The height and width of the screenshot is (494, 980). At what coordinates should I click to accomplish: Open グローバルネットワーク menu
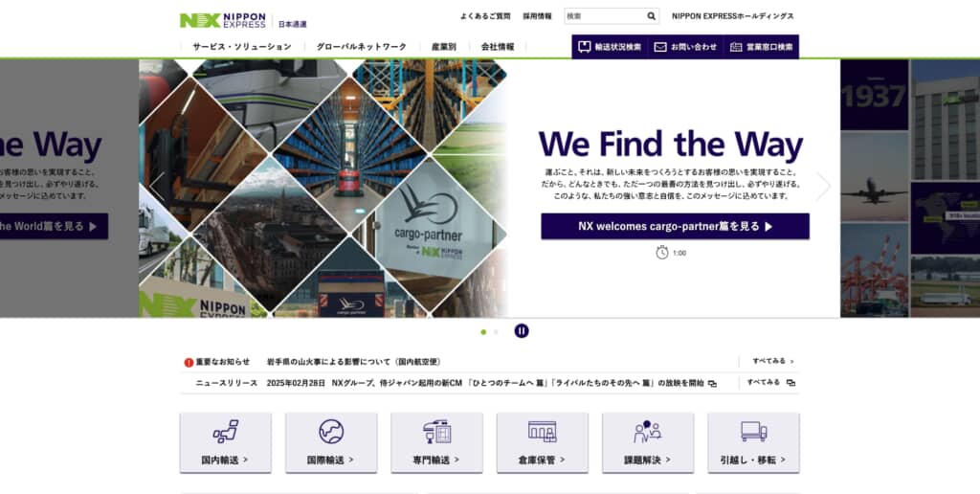point(361,46)
